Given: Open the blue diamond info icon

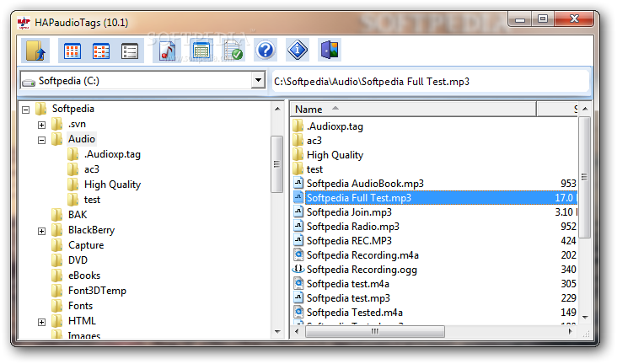Looking at the screenshot, I should (298, 50).
